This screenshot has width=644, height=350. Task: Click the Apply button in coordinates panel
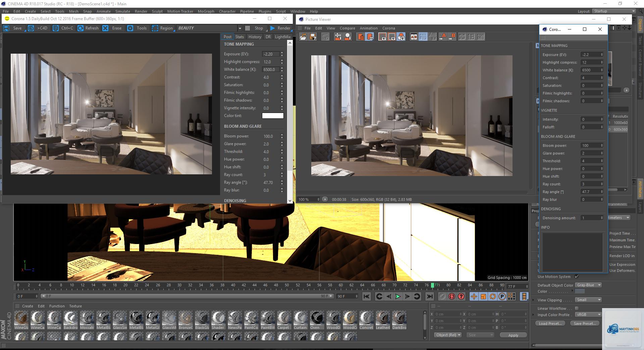(x=513, y=335)
